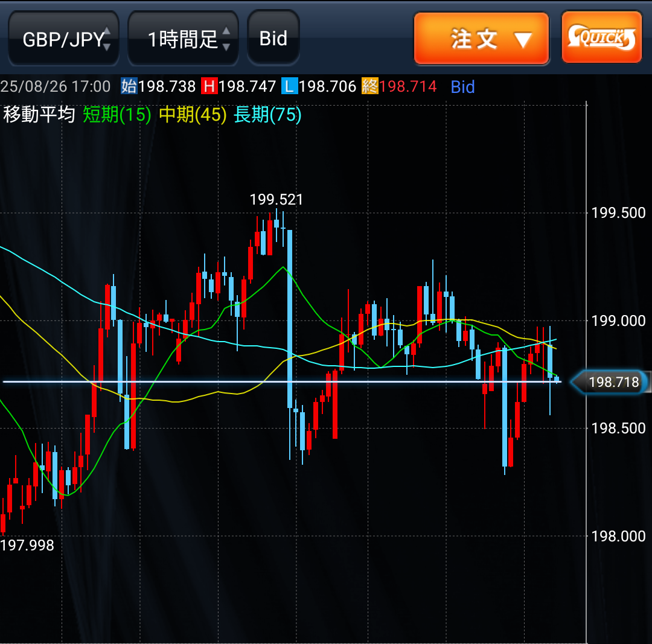Tap the QUICK order button
The image size is (652, 644).
[x=601, y=38]
